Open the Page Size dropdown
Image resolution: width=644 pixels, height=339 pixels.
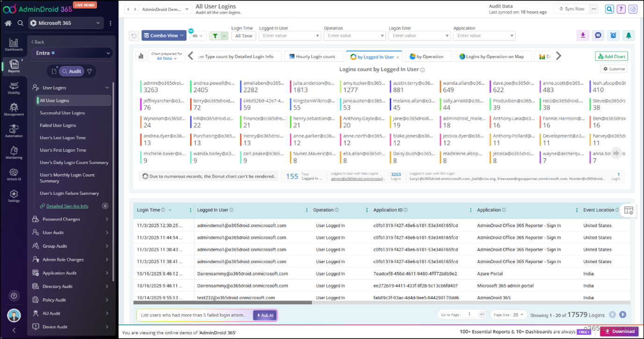(x=508, y=315)
